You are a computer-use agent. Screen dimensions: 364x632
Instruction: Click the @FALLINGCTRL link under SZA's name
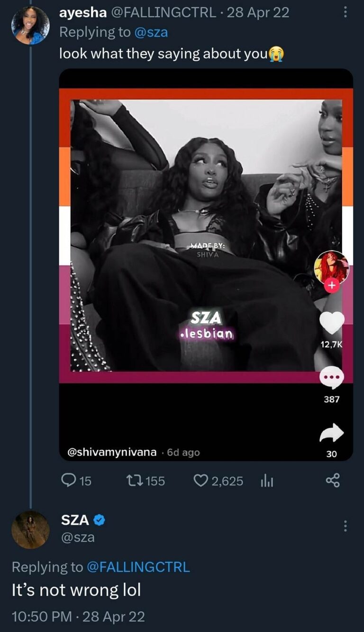click(138, 566)
